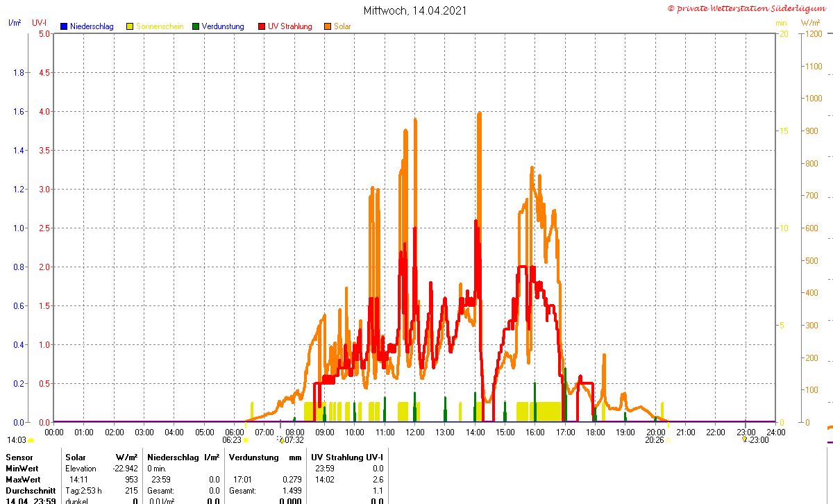Click the blue Niederschlag legend square
This screenshot has width=833, height=504.
[x=64, y=26]
